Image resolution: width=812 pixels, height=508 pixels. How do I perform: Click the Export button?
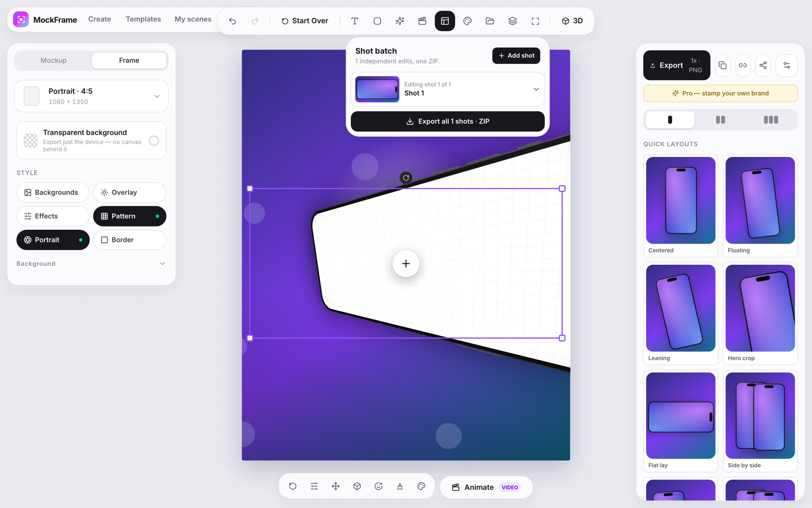pyautogui.click(x=676, y=65)
